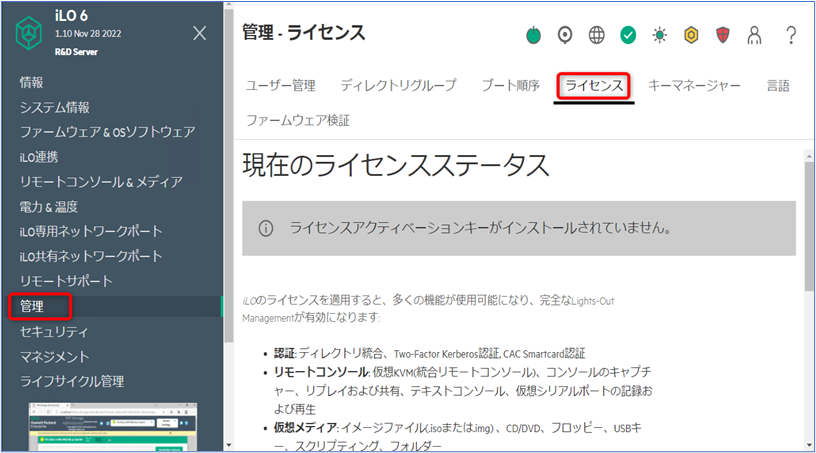Switch to the ファームウェア検証 tab
816x453 pixels.
pos(298,120)
